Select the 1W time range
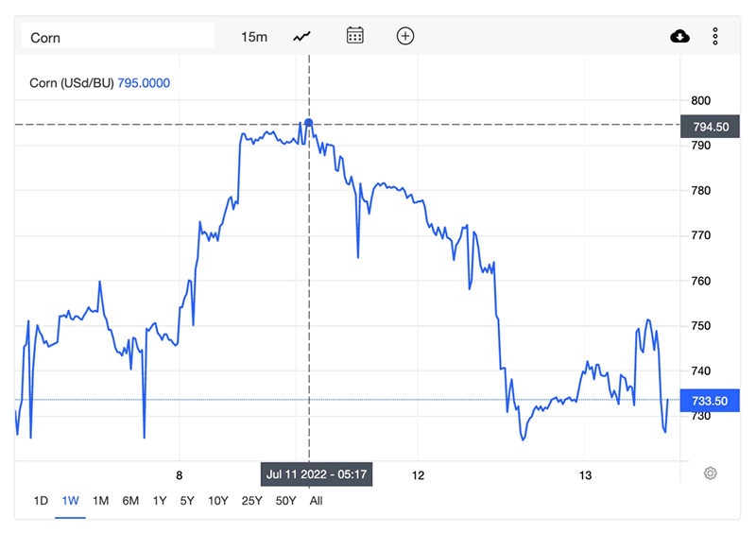This screenshot has height=534, width=756. point(70,501)
